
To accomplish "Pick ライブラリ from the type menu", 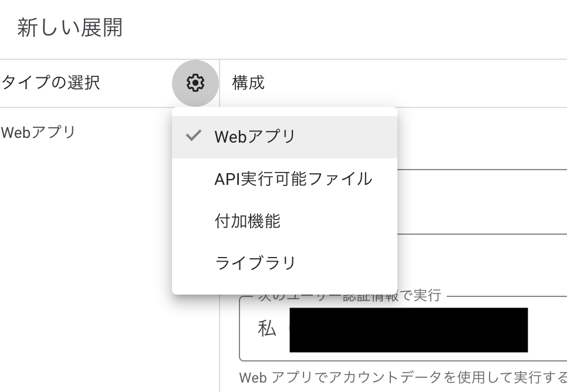I will pos(255,263).
